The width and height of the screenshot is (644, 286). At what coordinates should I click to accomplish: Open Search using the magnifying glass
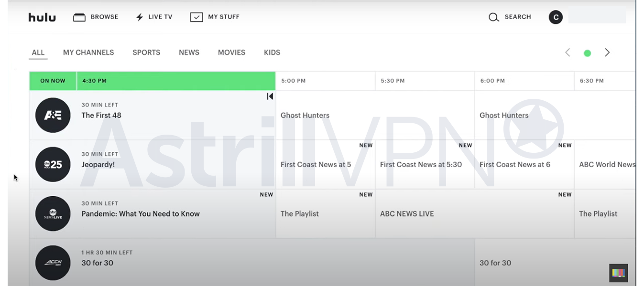pyautogui.click(x=493, y=17)
